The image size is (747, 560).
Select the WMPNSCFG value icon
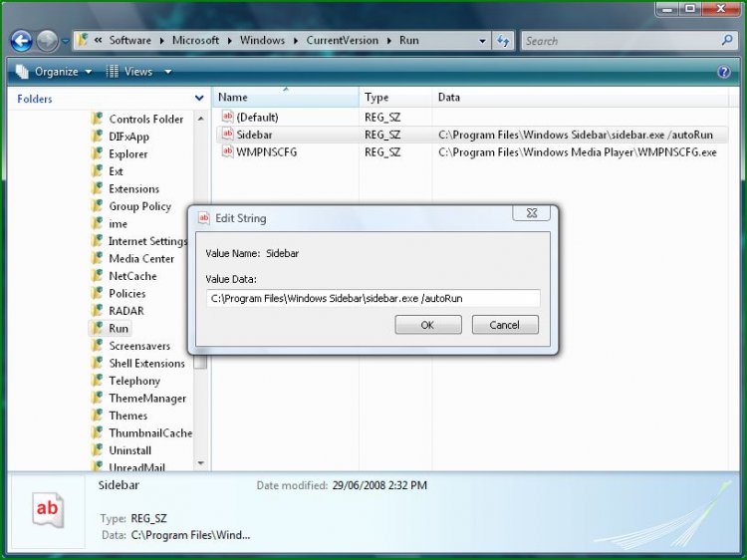coord(228,151)
